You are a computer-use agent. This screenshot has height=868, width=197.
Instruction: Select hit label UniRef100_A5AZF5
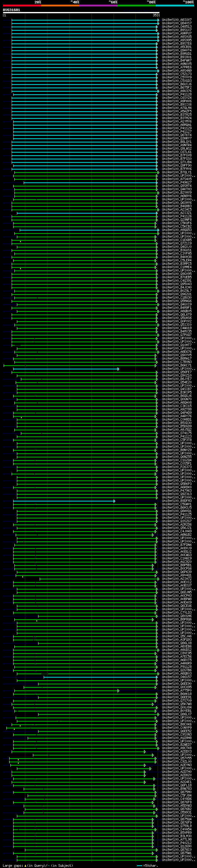(177, 111)
